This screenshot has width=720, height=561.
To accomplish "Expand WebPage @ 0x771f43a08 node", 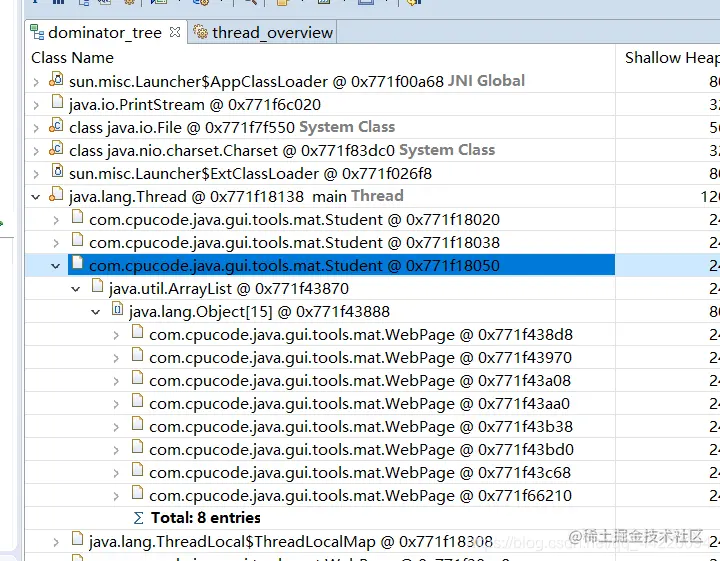I will tap(116, 381).
